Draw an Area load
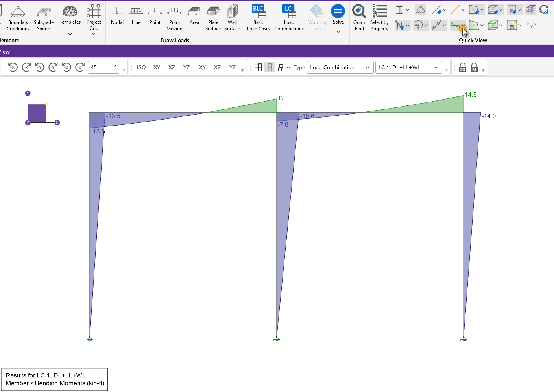The width and height of the screenshot is (554, 392). (194, 16)
